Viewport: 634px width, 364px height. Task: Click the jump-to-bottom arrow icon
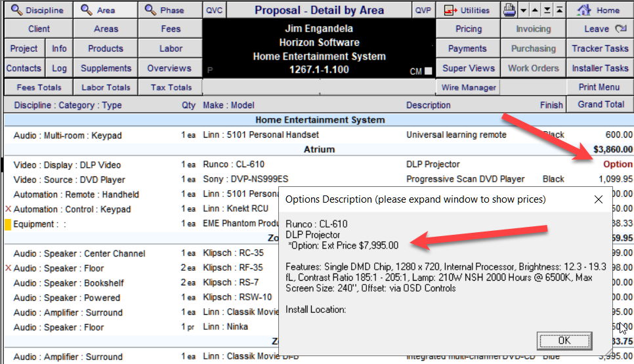(547, 10)
